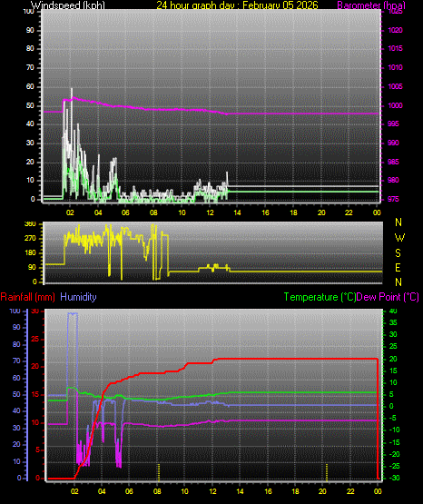Click the green "-10" temperature axis value
The width and height of the screenshot is (423, 504).
click(395, 430)
